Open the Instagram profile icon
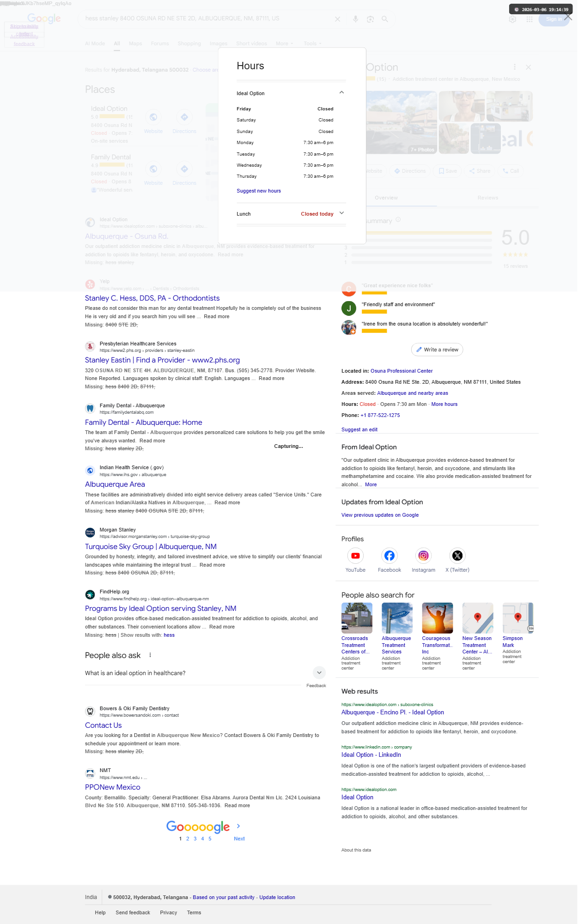This screenshot has width=584, height=924. point(423,556)
